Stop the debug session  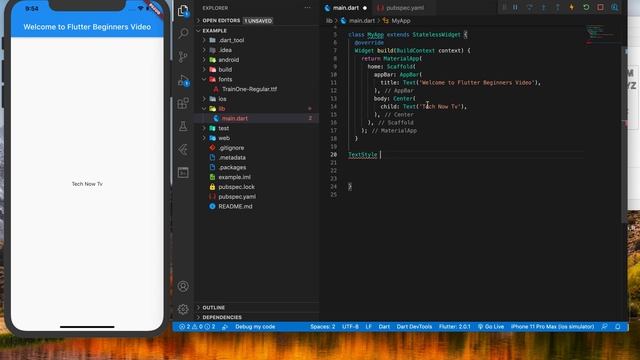pos(600,7)
